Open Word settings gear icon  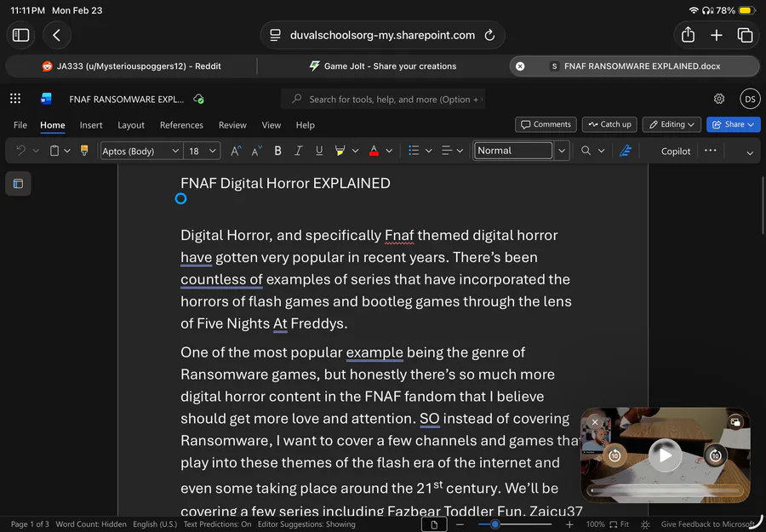(x=719, y=99)
